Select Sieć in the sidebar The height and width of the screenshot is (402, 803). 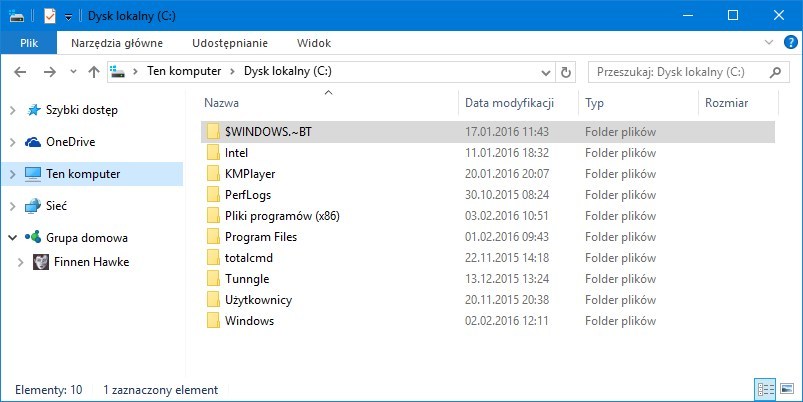56,206
